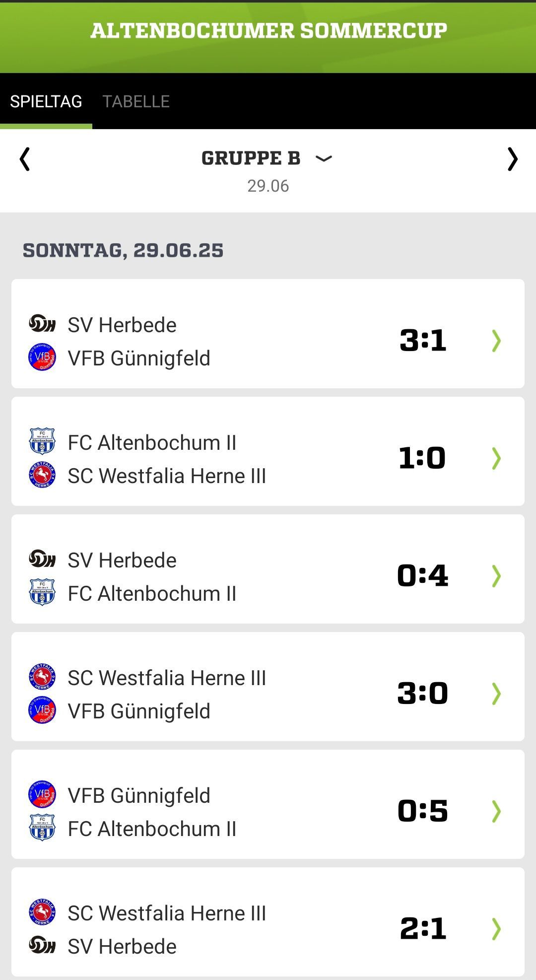The width and height of the screenshot is (536, 980).
Task: Click SV Herbede logo in 2:1 match
Action: (42, 946)
